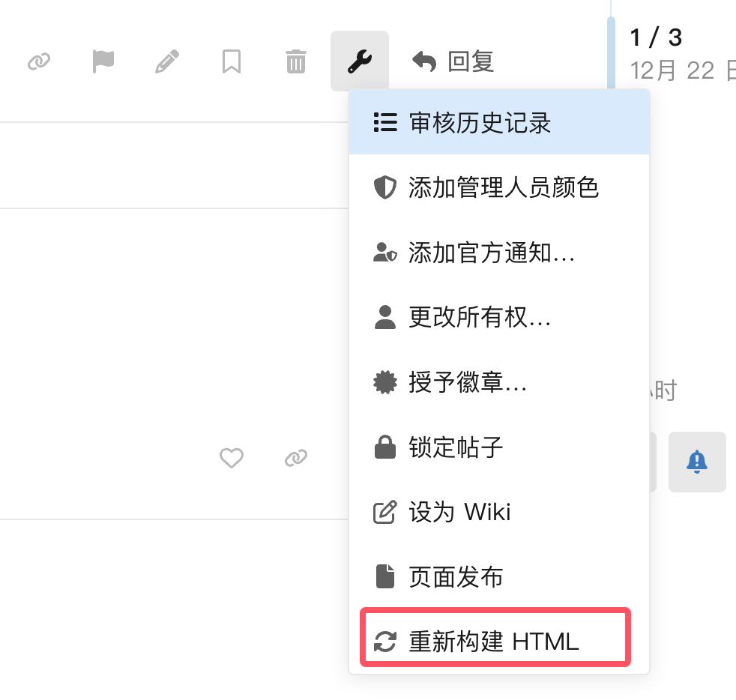736x700 pixels.
Task: Choose 添加官方通知… menu entry
Action: pyautogui.click(x=499, y=252)
